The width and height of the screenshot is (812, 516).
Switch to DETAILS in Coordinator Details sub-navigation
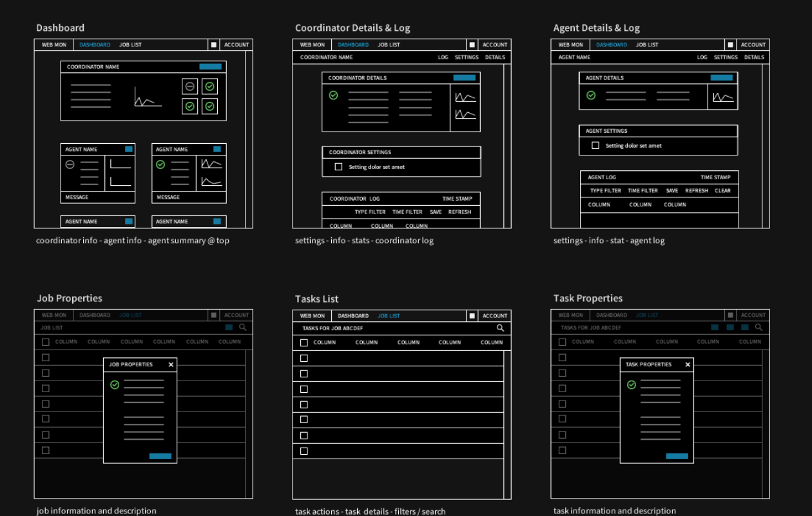(x=495, y=57)
